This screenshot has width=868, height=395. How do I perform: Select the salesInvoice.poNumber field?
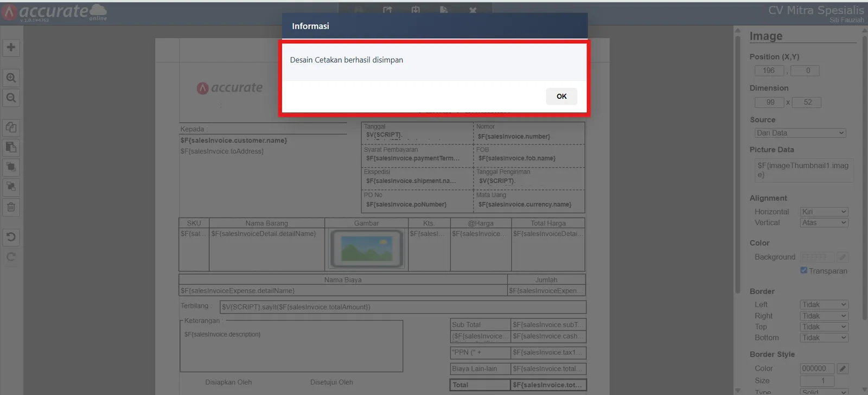[x=406, y=205]
